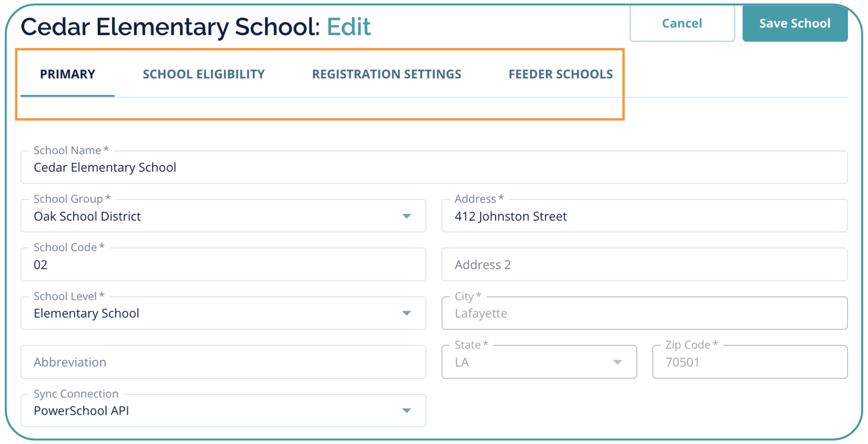
Task: Open the School Eligibility tab
Action: point(203,74)
